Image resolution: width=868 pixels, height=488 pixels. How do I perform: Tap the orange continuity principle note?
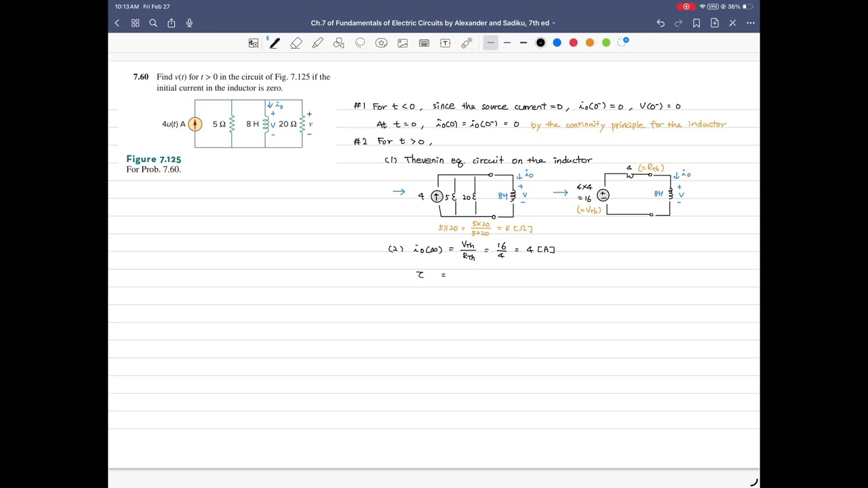point(629,125)
